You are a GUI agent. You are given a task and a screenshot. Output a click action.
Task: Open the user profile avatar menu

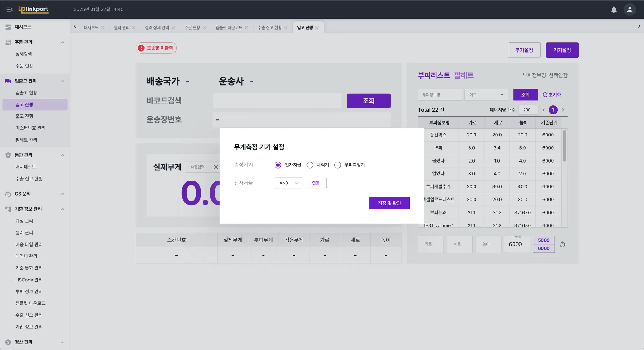pyautogui.click(x=629, y=9)
